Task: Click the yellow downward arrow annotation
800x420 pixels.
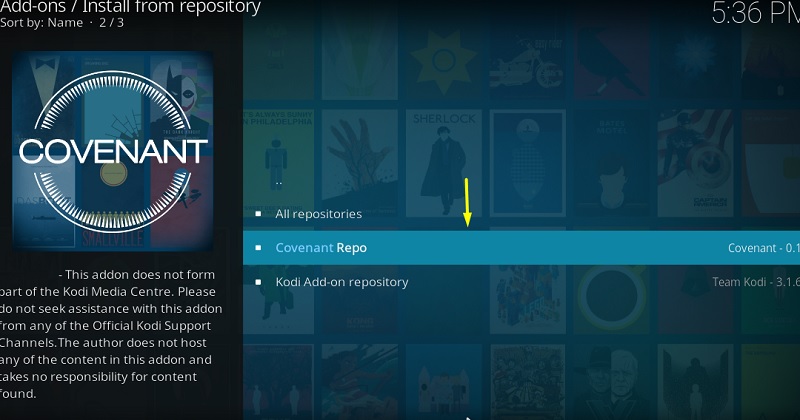Action: coord(467,202)
